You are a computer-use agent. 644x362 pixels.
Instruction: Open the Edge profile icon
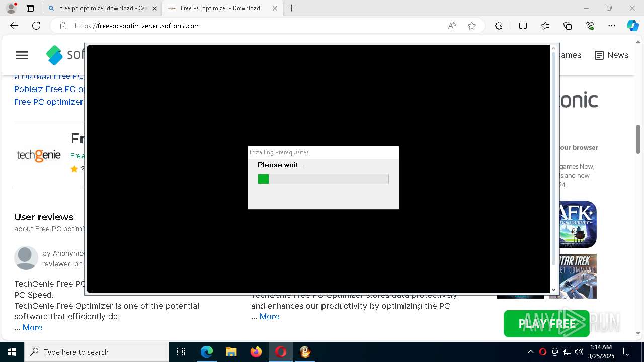11,8
